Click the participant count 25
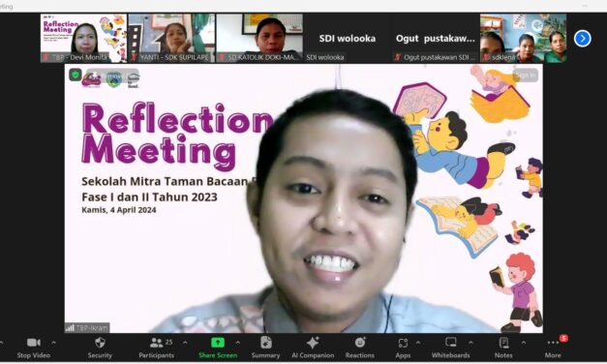 tap(168, 342)
